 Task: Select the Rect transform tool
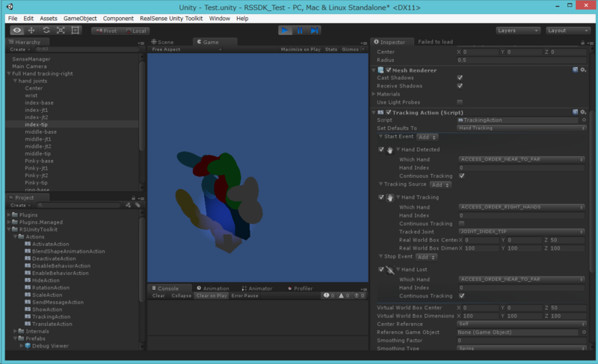[x=75, y=31]
